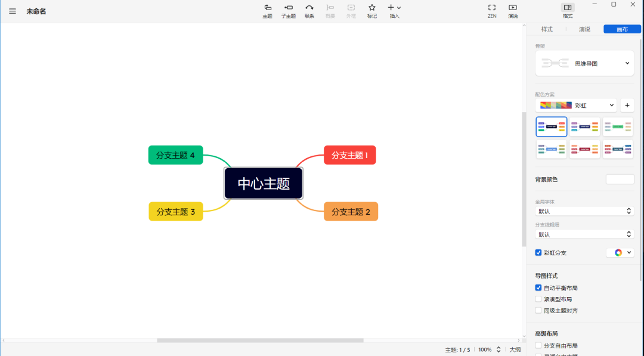Check 同级主题对齐 sibling alignment option

[538, 310]
